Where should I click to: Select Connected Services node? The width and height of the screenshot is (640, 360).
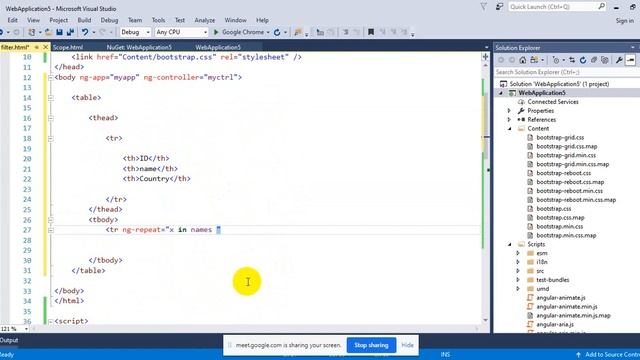pyautogui.click(x=553, y=102)
